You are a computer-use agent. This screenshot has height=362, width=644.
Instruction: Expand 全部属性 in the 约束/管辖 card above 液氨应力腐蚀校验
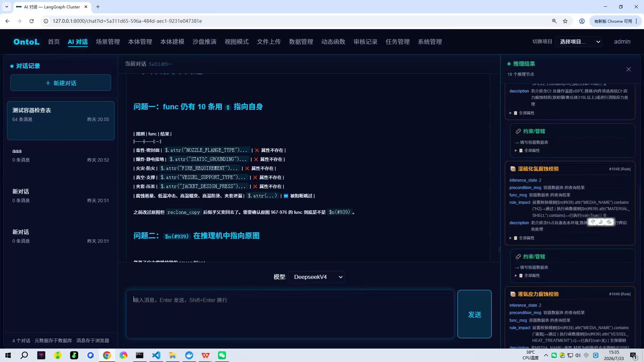[527, 276]
